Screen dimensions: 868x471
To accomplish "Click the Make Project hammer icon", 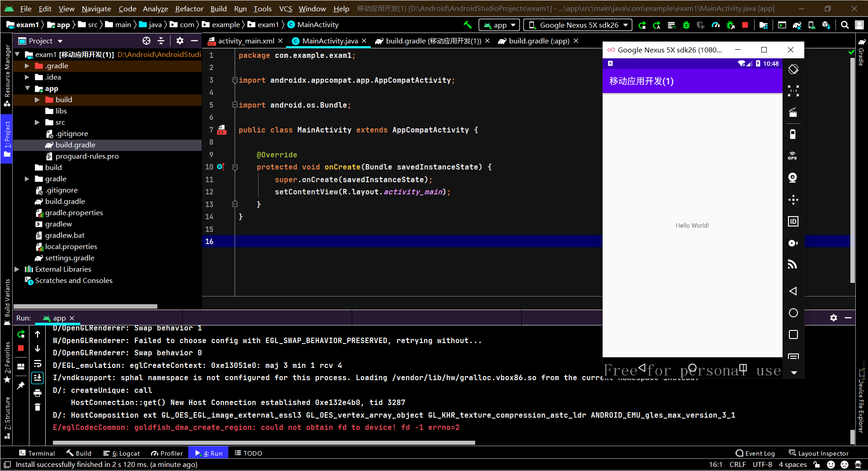I will tap(467, 25).
